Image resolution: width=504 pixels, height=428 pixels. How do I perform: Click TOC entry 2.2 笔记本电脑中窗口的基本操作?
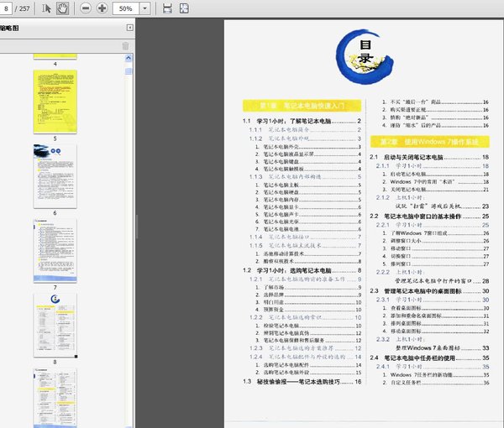[x=429, y=216]
